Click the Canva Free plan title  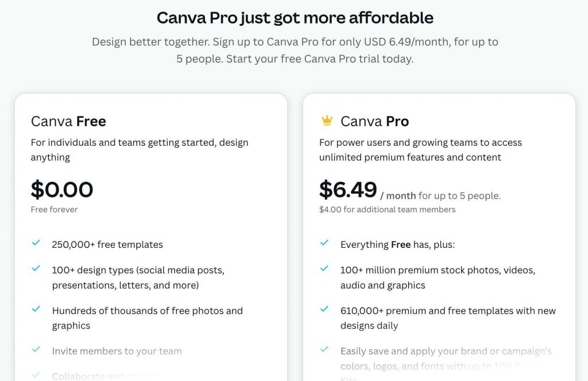click(x=68, y=121)
